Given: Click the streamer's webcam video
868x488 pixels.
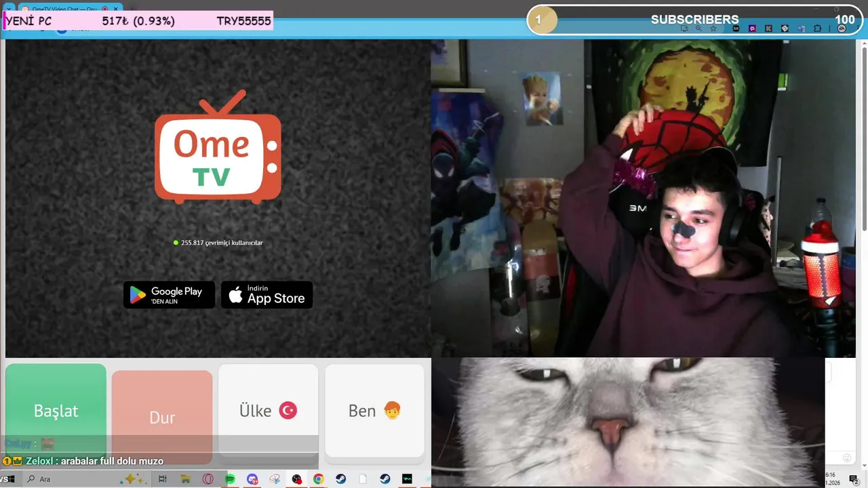Looking at the screenshot, I should (643, 198).
